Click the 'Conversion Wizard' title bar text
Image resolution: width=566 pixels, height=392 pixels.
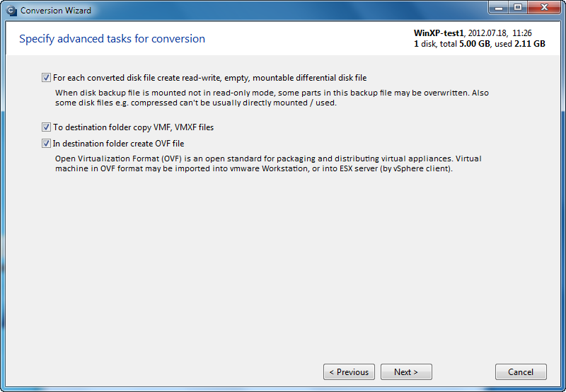click(56, 11)
